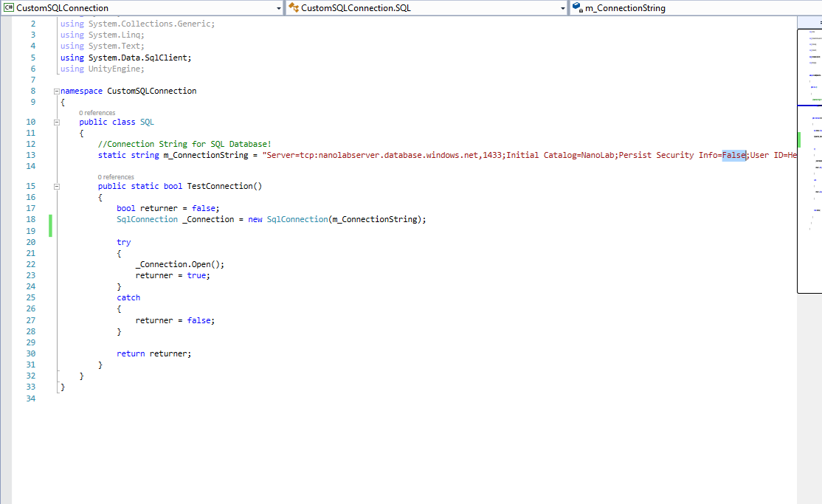Collapse the CustomSQLConnection namespace with its minus glyph
Image resolution: width=822 pixels, height=504 pixels.
point(56,91)
